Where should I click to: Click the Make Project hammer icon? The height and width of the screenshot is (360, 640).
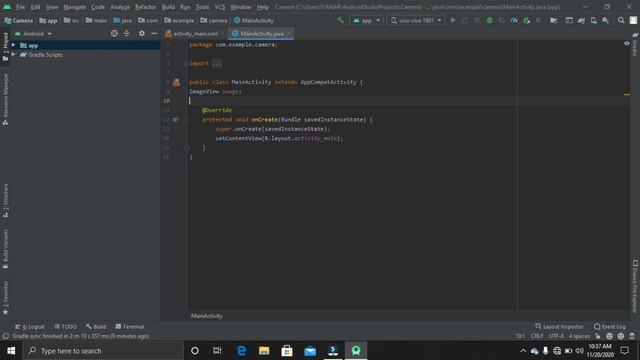340,20
